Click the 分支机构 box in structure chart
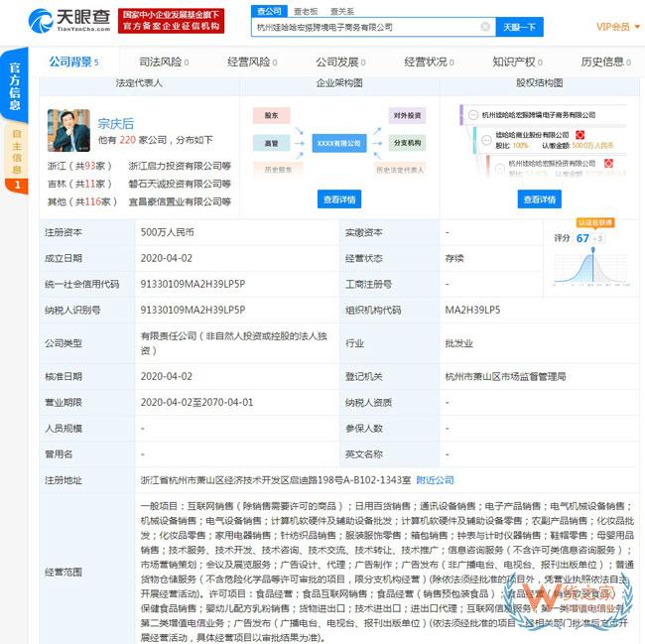This screenshot has width=645, height=644. [407, 143]
